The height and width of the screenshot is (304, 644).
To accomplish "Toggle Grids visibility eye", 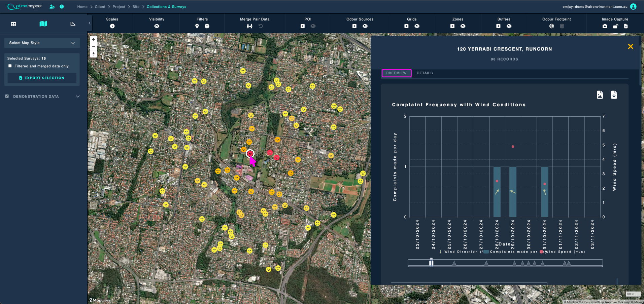I will [x=417, y=26].
